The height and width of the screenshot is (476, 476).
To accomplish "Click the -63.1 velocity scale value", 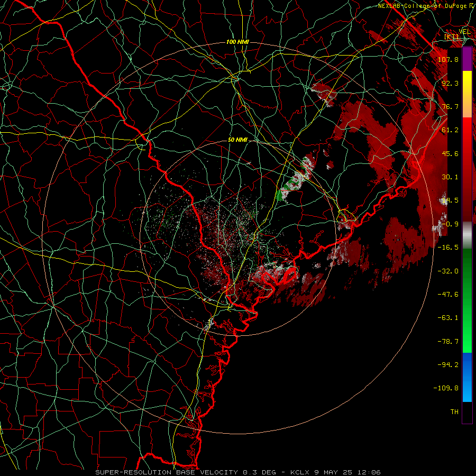I will (x=448, y=318).
